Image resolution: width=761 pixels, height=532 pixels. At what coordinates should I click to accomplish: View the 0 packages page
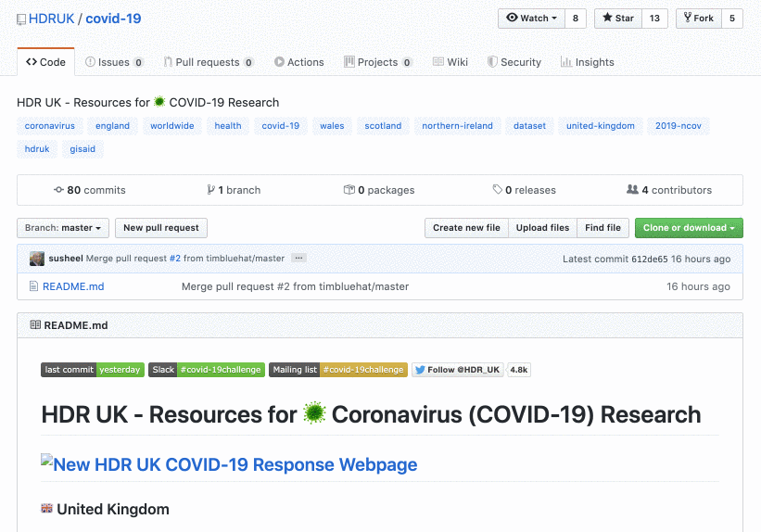click(x=379, y=190)
